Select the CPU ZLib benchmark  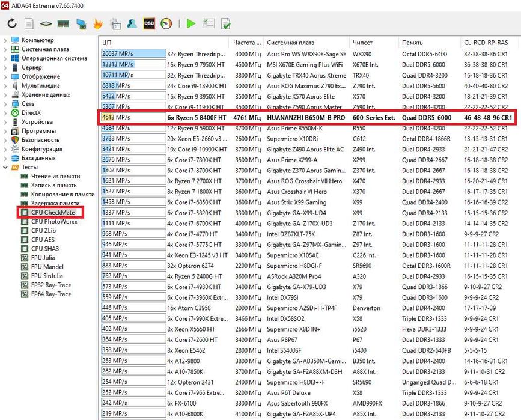pyautogui.click(x=43, y=231)
